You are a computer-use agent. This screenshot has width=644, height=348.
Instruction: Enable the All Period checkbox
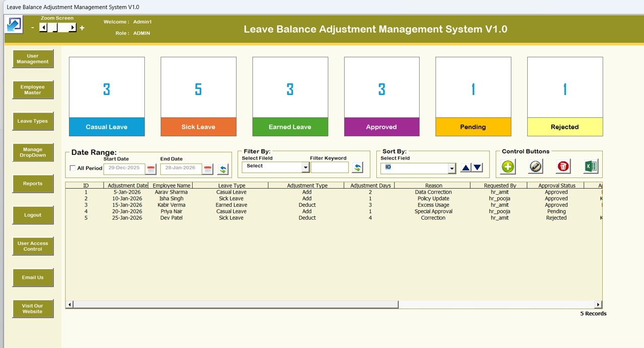point(71,168)
